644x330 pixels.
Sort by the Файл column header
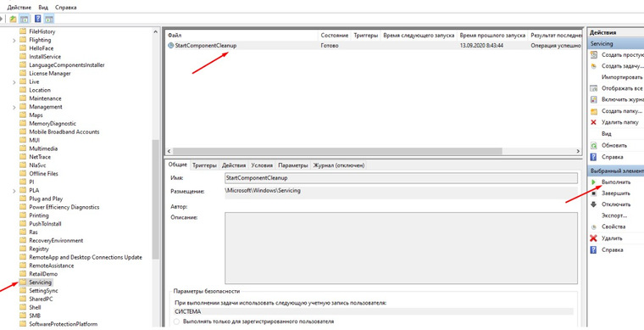pos(241,36)
